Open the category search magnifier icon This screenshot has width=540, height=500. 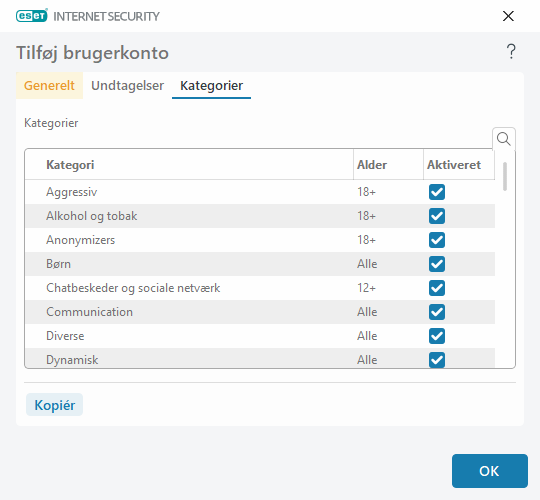point(503,139)
